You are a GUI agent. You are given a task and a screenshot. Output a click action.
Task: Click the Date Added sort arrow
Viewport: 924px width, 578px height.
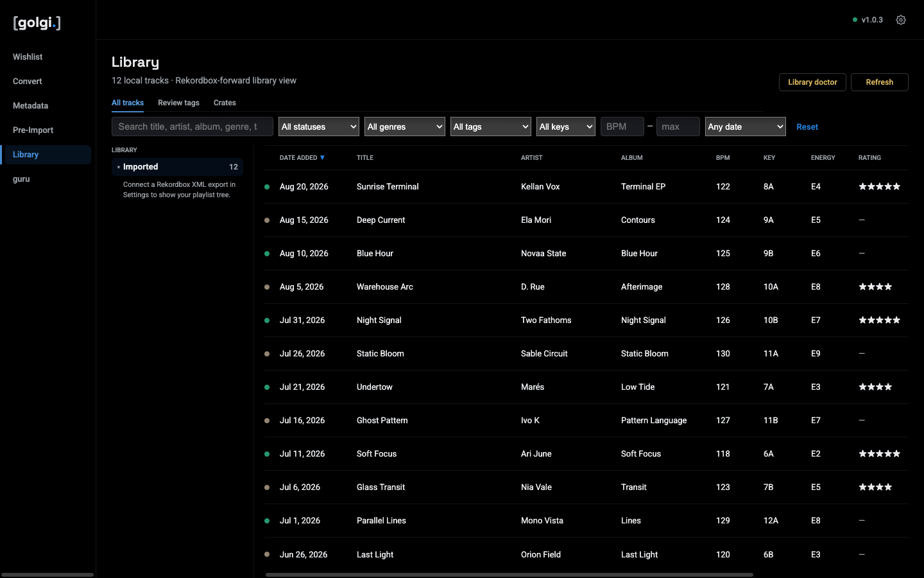click(x=322, y=157)
